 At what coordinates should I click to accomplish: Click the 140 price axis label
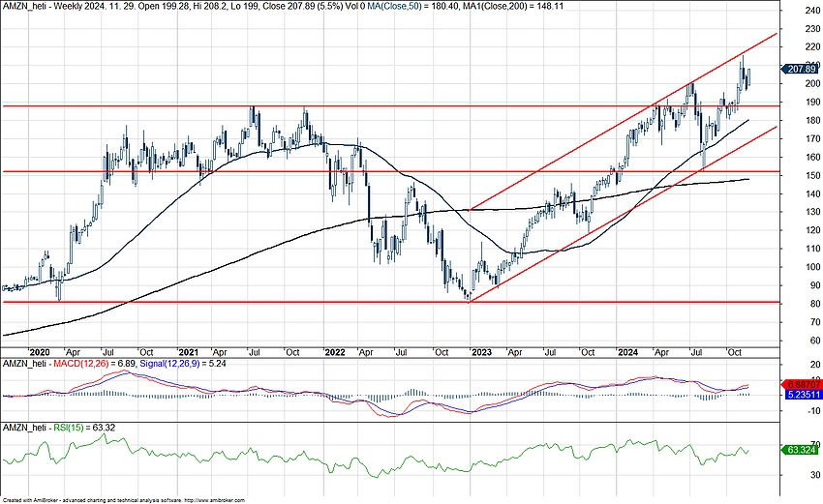click(813, 194)
